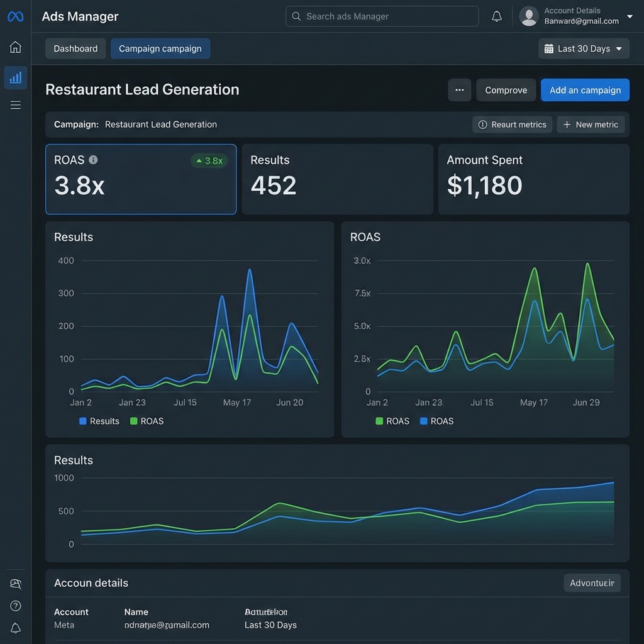Click the notifications bell at bottom sidebar
The image size is (644, 644).
click(x=14, y=628)
